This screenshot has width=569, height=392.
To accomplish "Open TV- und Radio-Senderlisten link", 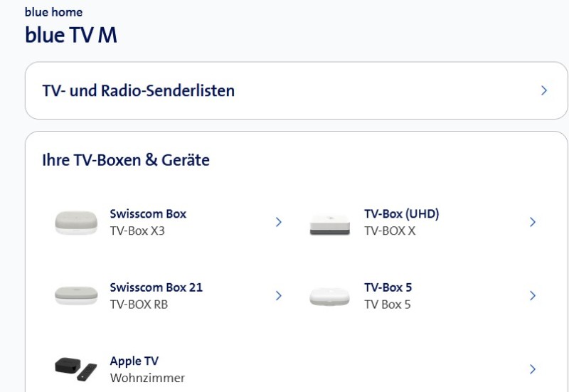I will pos(139,91).
